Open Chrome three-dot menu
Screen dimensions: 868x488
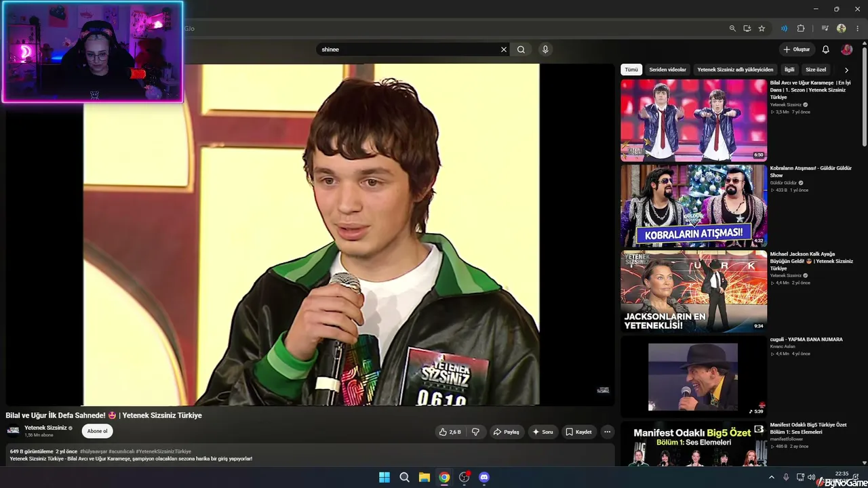[857, 28]
